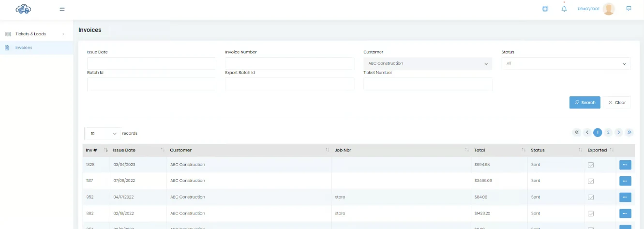Sort by Inv # column

96,150
